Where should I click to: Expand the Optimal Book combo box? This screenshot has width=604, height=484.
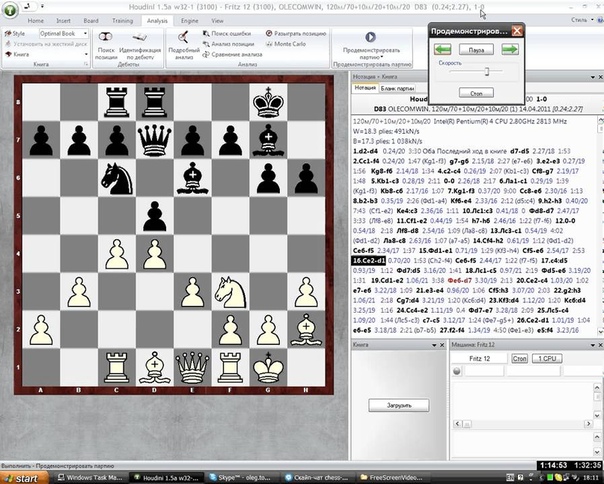86,34
